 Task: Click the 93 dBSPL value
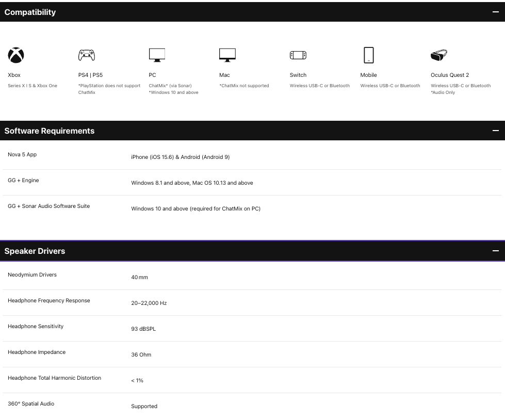point(143,329)
